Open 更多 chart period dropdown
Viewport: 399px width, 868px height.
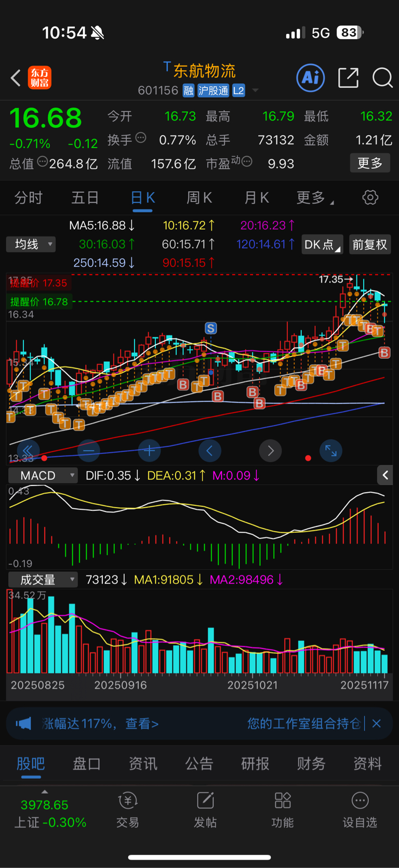coord(315,198)
